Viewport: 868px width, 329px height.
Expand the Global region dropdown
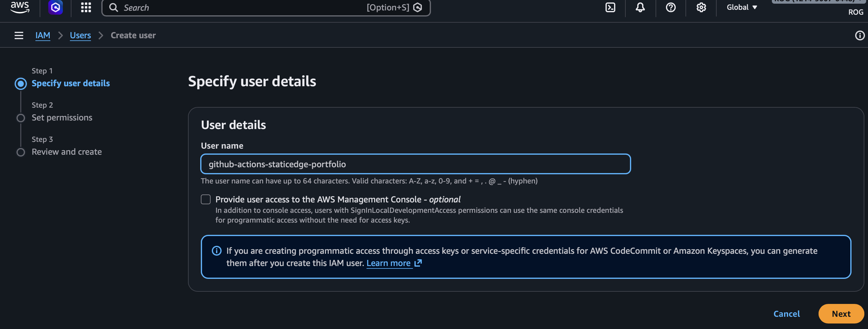coord(742,7)
